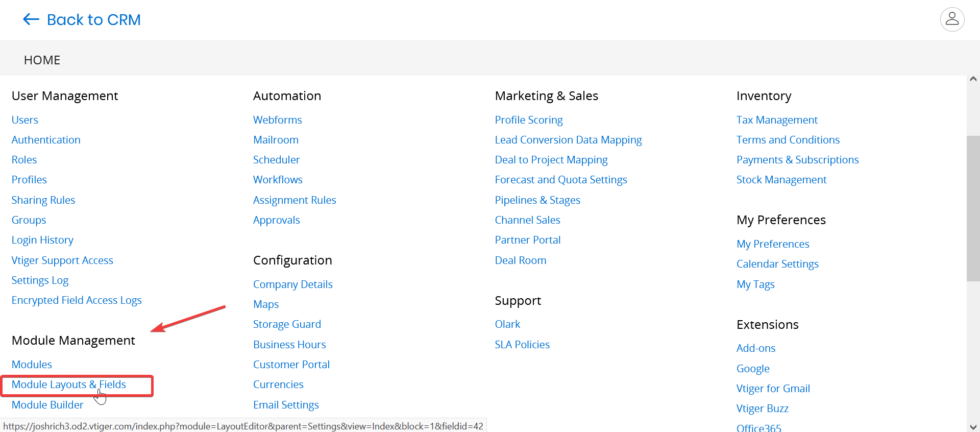
Task: Click the scrollbar up arrow
Action: [x=973, y=79]
